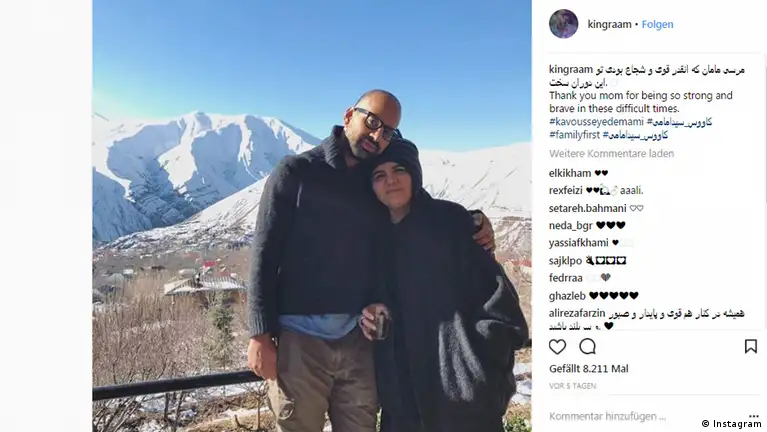Save the post with the bookmark icon
This screenshot has width=767, height=432.
click(x=750, y=346)
